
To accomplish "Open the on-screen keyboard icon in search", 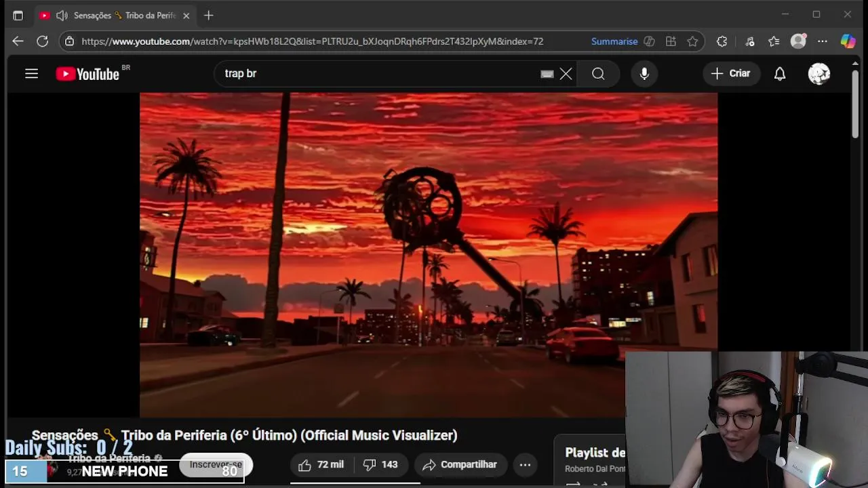I will point(547,74).
